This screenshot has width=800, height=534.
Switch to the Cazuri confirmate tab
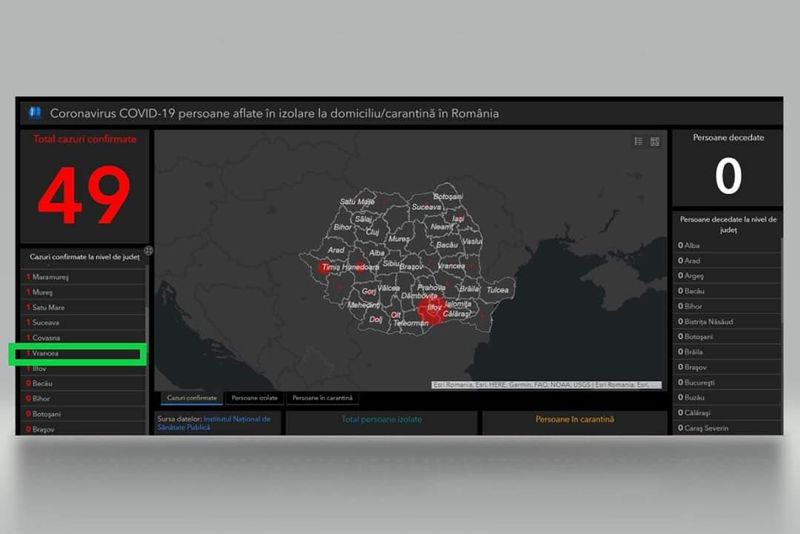191,398
